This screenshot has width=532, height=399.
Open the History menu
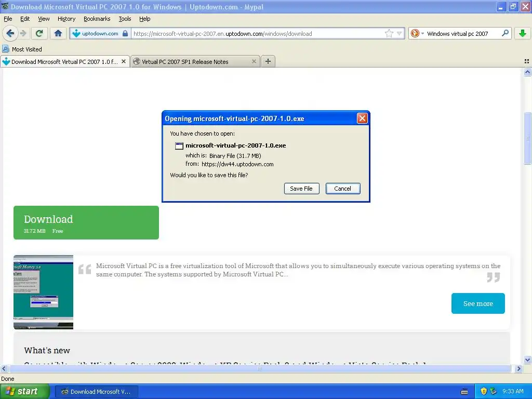[x=66, y=19]
